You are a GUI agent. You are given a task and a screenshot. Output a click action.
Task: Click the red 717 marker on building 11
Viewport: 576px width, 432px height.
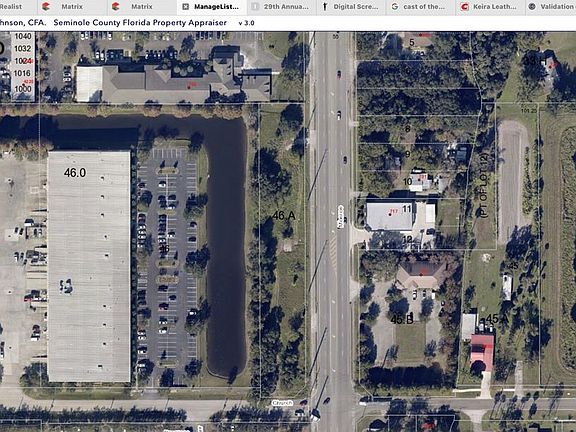[x=393, y=212]
